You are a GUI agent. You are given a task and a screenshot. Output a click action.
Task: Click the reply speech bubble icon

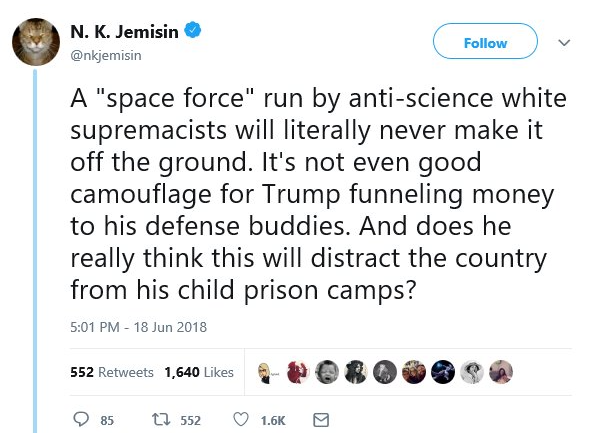coord(81,420)
